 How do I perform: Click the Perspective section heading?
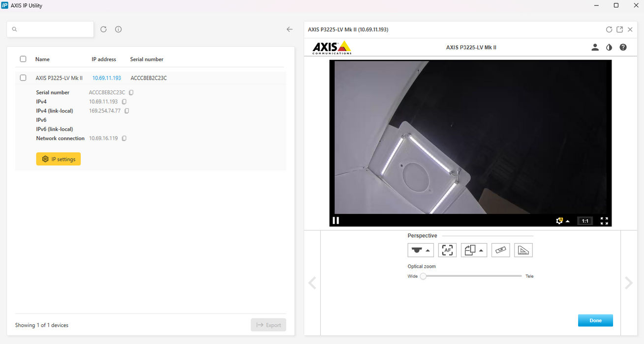point(422,236)
